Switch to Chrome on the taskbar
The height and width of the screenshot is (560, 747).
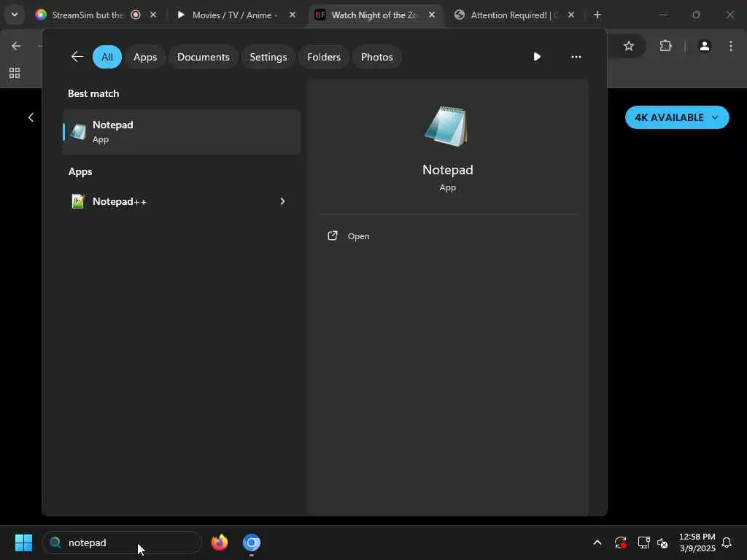coord(252,542)
